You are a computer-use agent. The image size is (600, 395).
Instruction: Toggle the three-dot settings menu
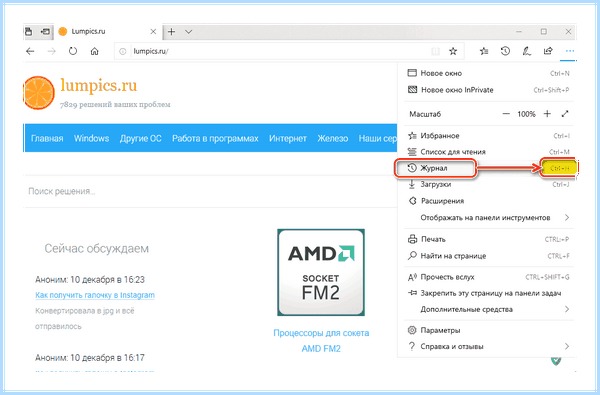point(570,51)
